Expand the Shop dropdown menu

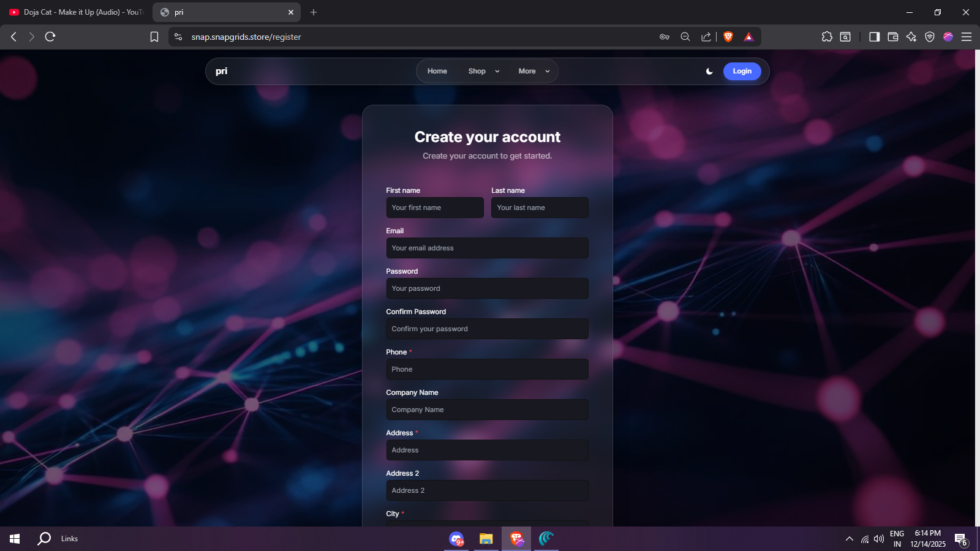tap(483, 72)
